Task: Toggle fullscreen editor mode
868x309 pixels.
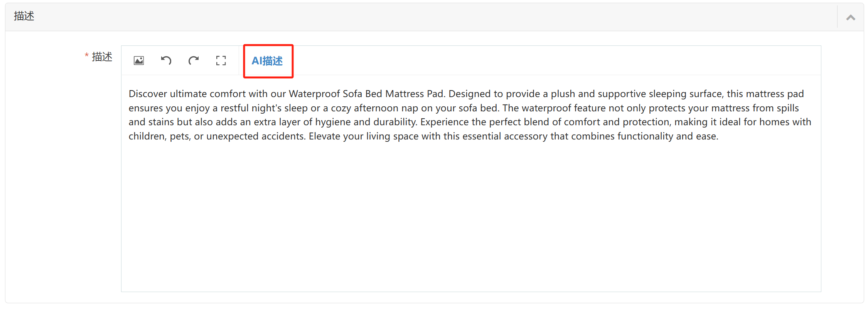Action: coord(221,60)
